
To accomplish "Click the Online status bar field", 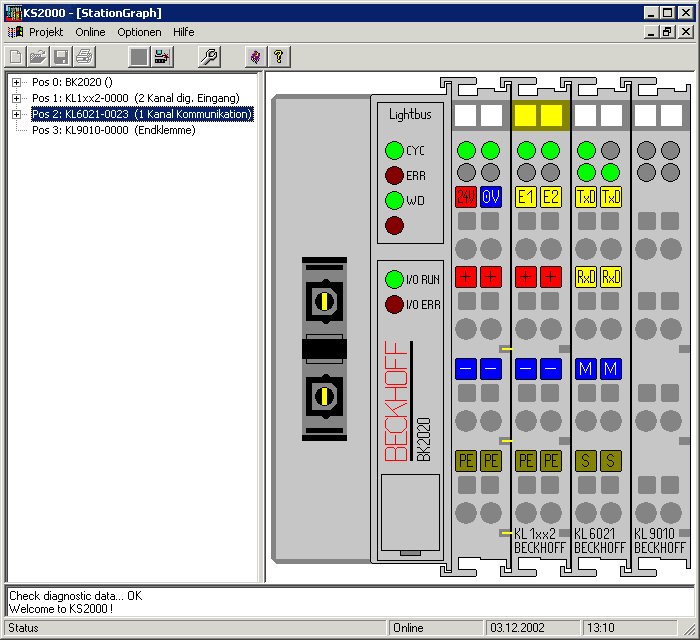I will pos(436,628).
